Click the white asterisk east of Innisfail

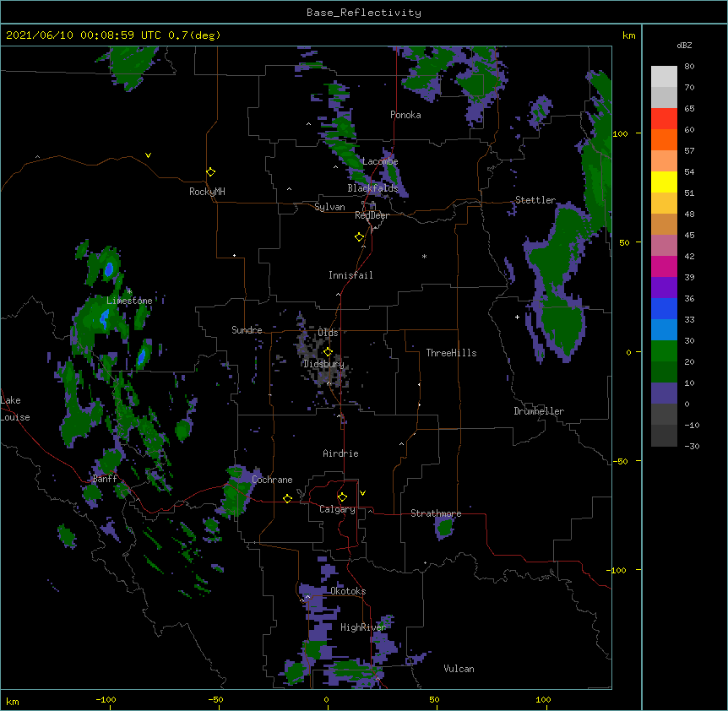pos(424,257)
